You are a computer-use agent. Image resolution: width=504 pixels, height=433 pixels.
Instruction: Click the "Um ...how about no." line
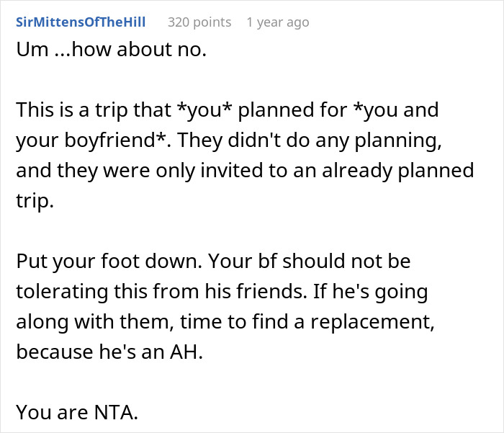click(x=110, y=53)
